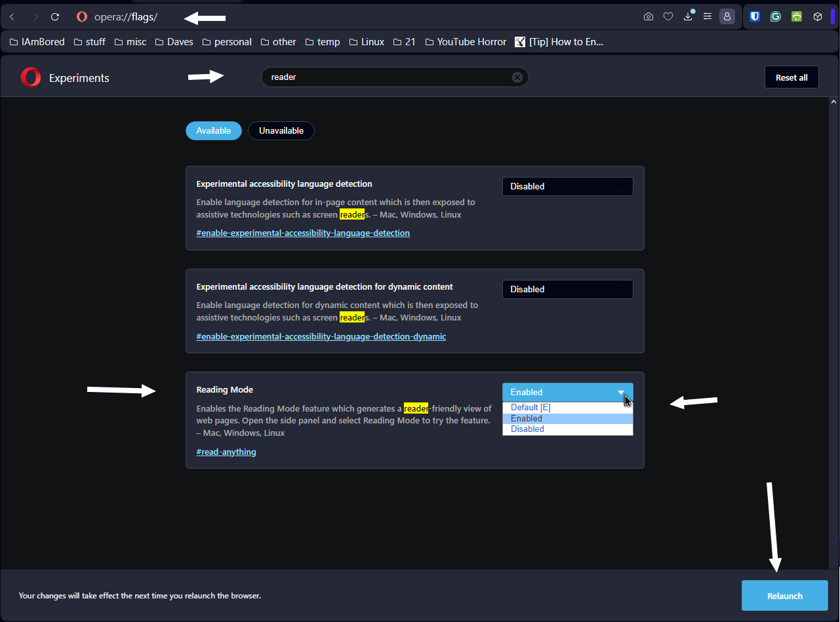Screen dimensions: 840x622
Task: Click Reset all button
Action: click(791, 77)
